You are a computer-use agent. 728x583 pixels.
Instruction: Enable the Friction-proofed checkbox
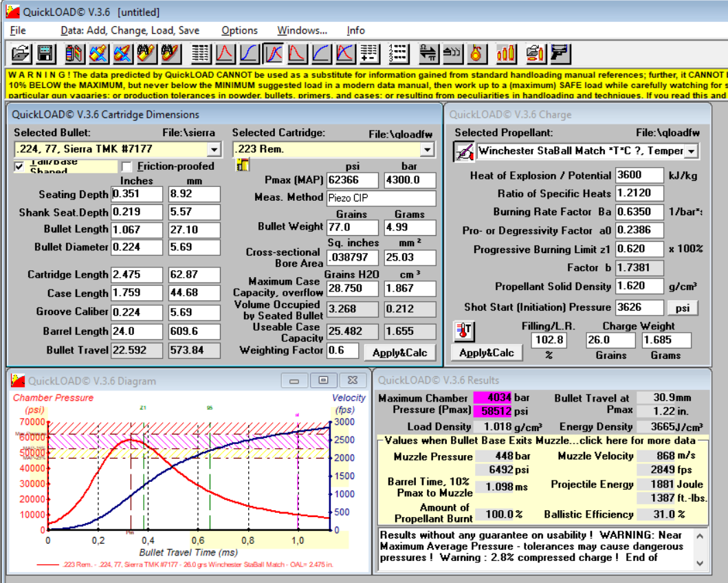126,166
